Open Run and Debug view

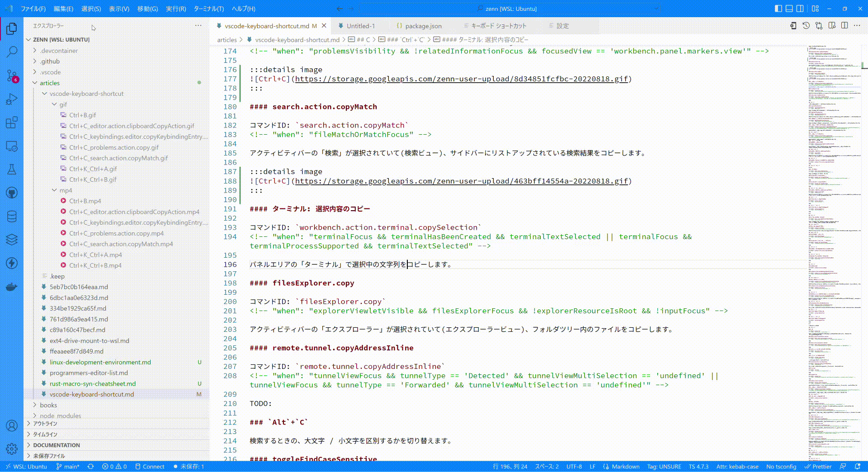(12, 99)
